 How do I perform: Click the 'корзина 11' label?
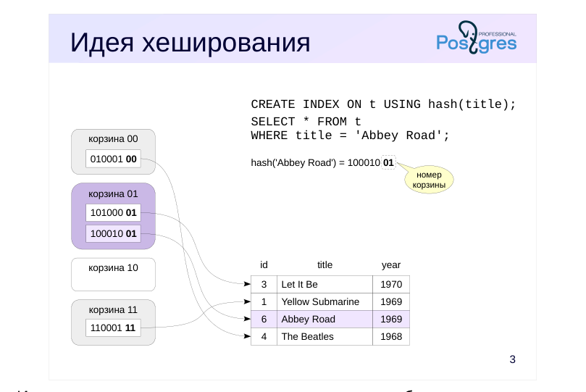coord(113,310)
